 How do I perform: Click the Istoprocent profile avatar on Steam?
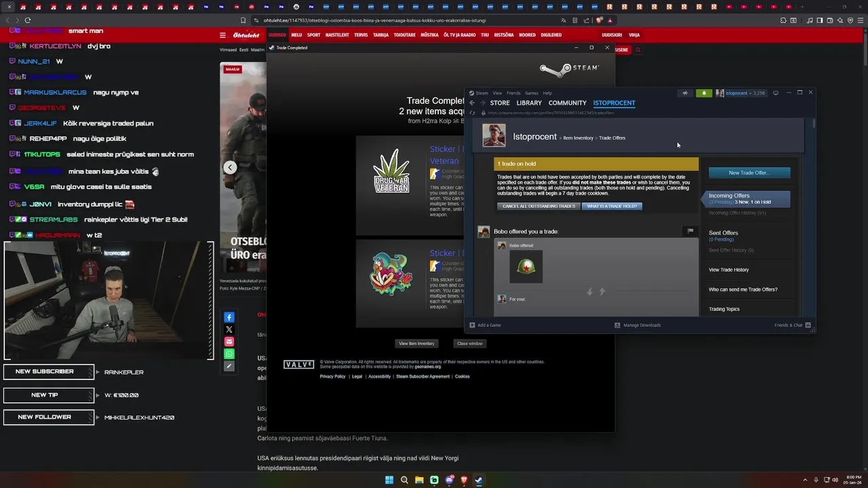click(x=494, y=135)
